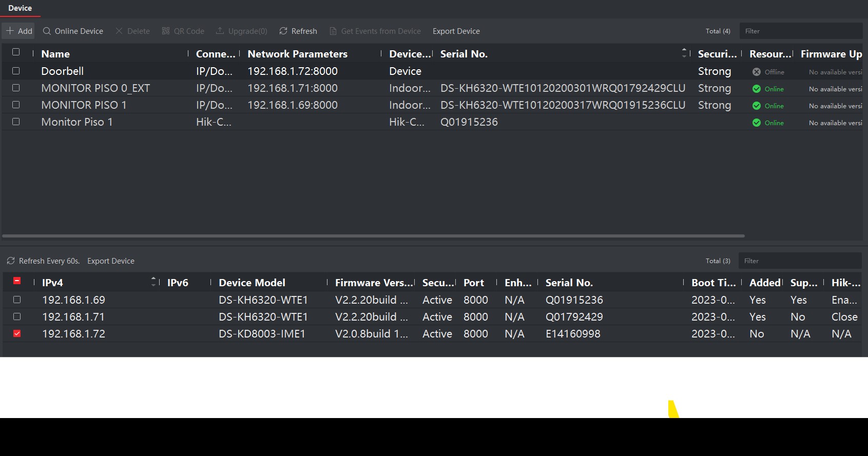Viewport: 868px width, 456px height.
Task: Select the Doorbell row checkbox
Action: pyautogui.click(x=16, y=71)
